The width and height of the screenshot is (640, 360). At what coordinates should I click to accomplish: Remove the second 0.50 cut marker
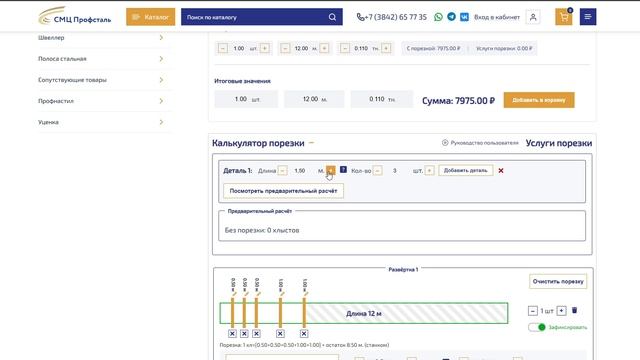click(x=244, y=333)
